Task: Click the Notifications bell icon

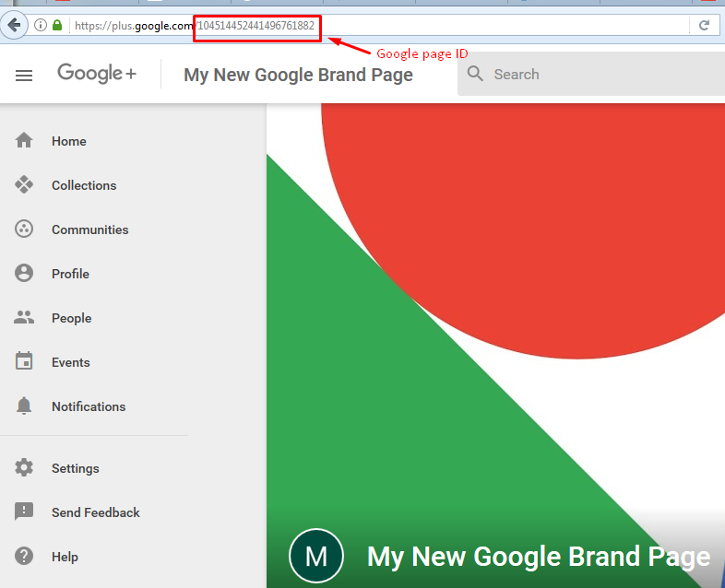Action: click(x=24, y=406)
